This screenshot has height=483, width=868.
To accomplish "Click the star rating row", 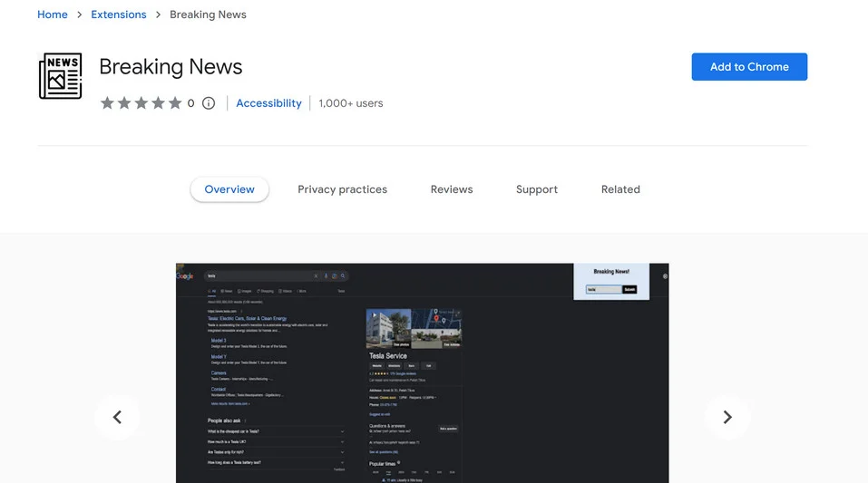I will click(141, 103).
